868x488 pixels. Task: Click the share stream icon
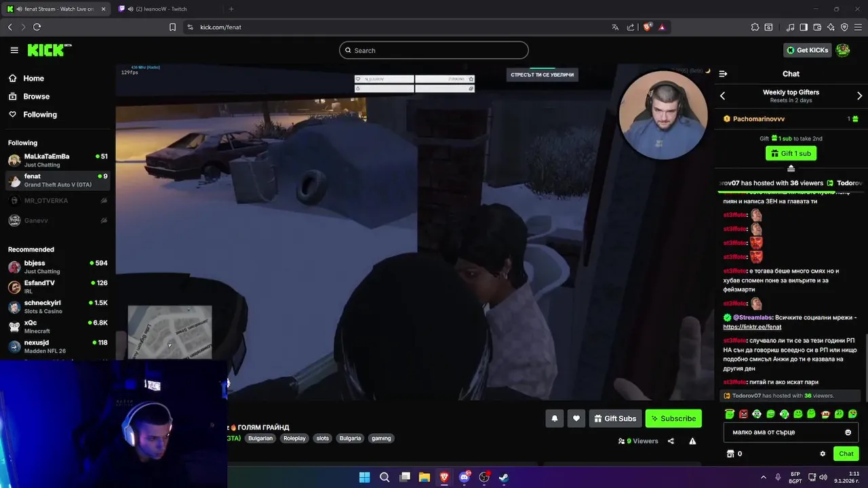tap(671, 441)
